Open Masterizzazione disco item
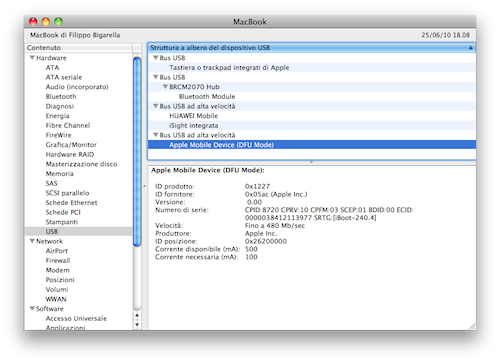The width and height of the screenshot is (500, 363). pyautogui.click(x=81, y=164)
